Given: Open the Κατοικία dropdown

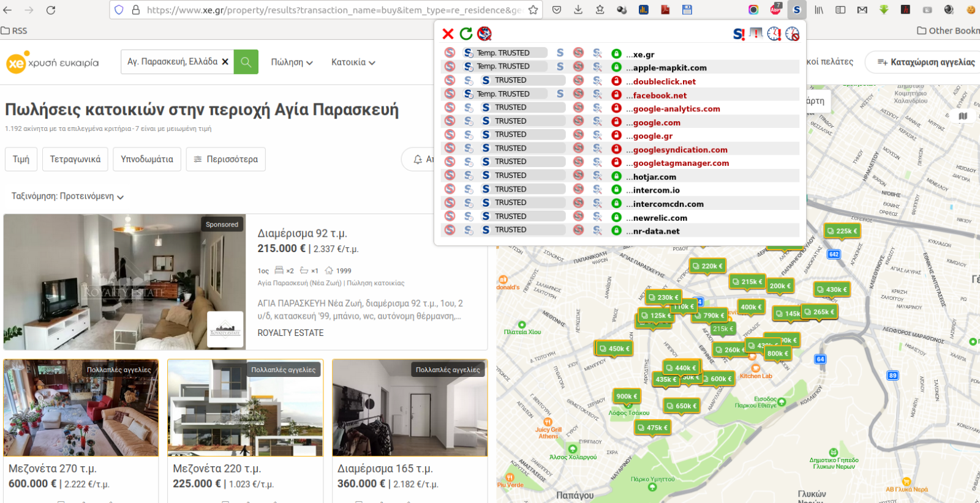Looking at the screenshot, I should coord(353,62).
